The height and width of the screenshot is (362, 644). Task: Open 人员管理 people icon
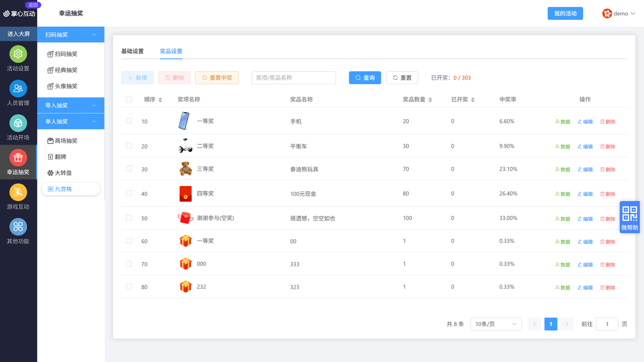pos(18,88)
